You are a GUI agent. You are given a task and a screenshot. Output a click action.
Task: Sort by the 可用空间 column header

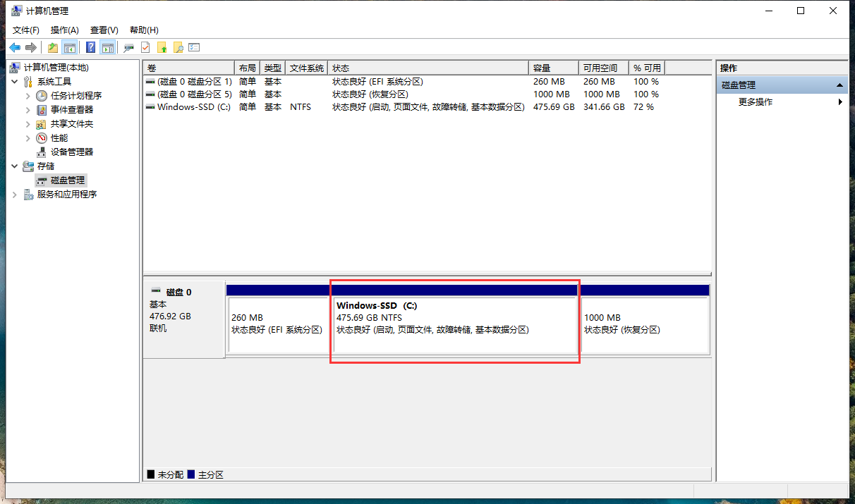coord(605,68)
